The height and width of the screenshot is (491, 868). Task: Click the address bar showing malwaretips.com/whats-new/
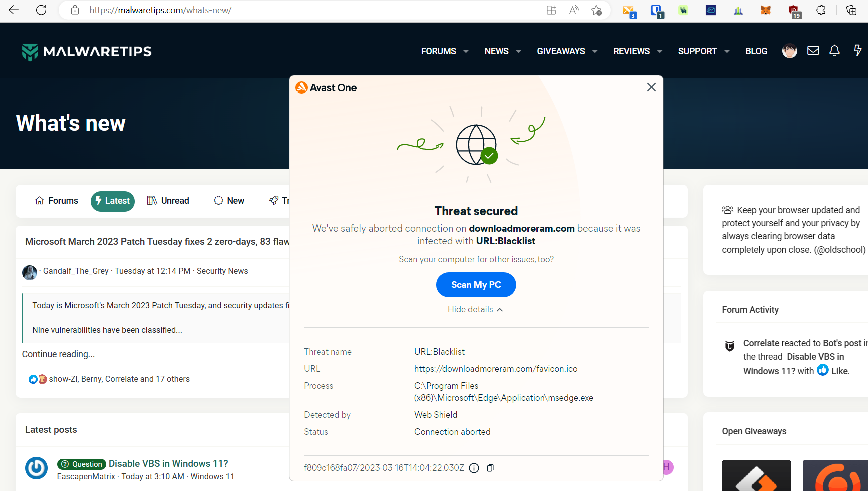pyautogui.click(x=310, y=10)
